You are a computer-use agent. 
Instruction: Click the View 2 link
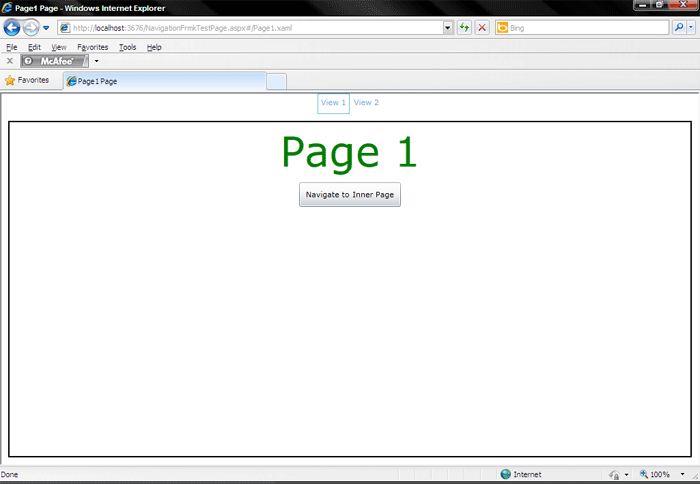pos(366,103)
